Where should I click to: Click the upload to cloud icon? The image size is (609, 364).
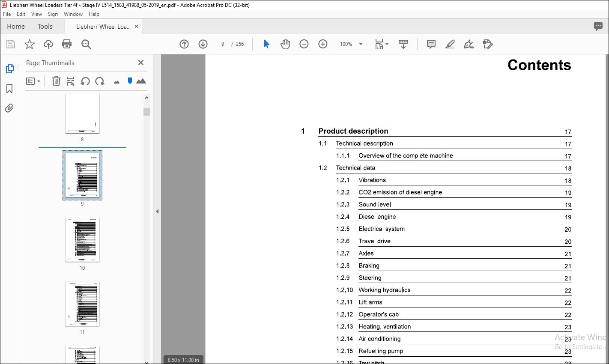pyautogui.click(x=48, y=44)
